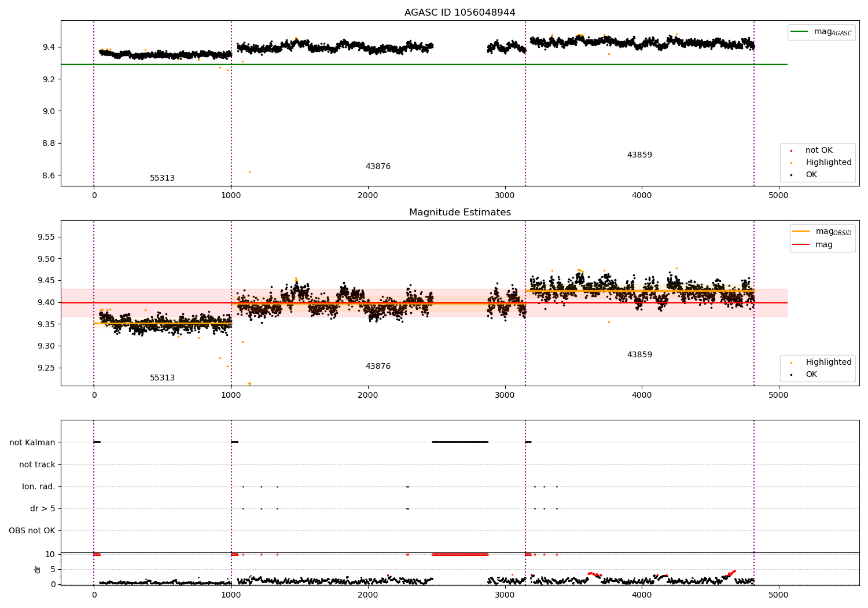Click the y-axis tick 9.30

(46, 346)
